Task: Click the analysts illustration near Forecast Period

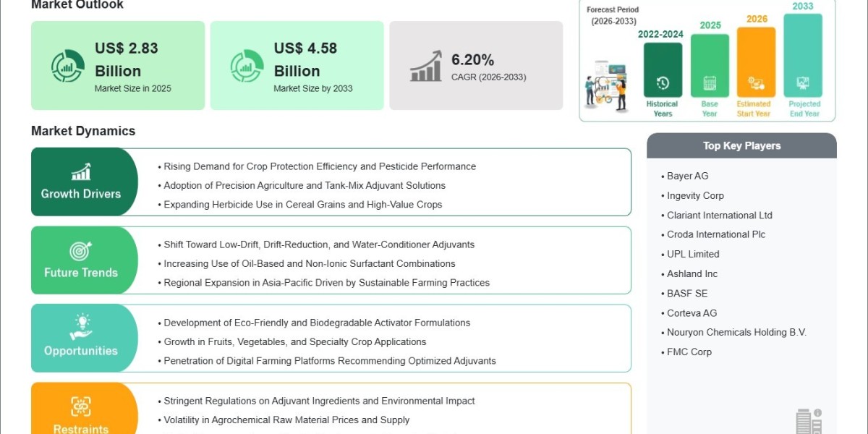Action: pyautogui.click(x=607, y=85)
